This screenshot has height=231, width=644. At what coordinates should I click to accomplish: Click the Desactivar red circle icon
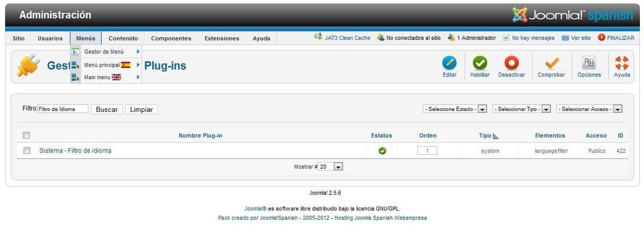tap(511, 63)
